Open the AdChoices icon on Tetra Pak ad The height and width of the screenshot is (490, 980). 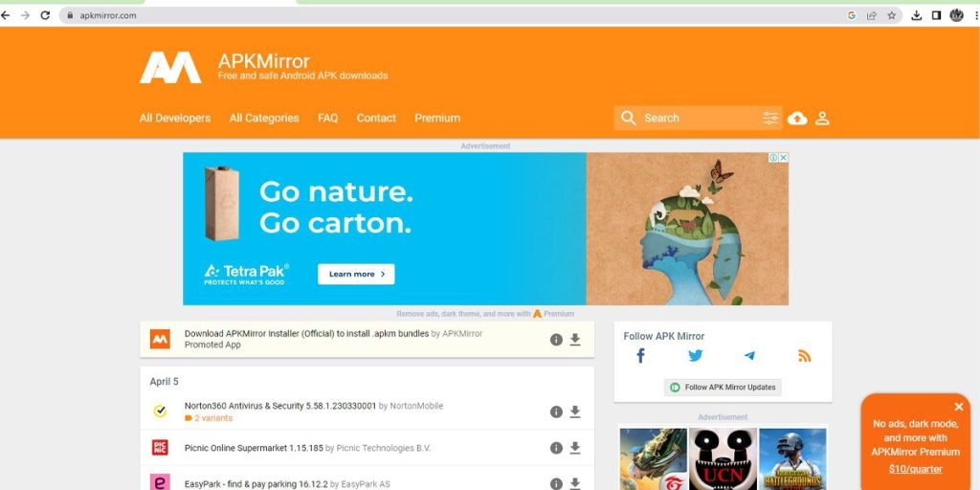pos(773,158)
